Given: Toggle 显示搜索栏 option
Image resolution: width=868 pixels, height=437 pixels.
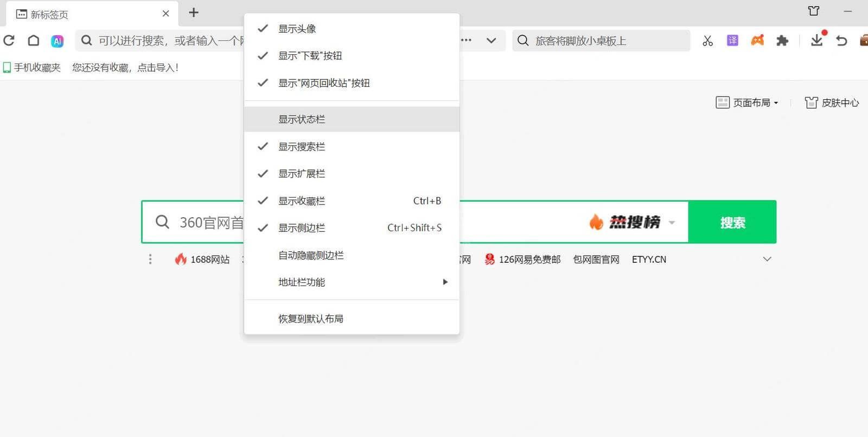Looking at the screenshot, I should [x=352, y=147].
